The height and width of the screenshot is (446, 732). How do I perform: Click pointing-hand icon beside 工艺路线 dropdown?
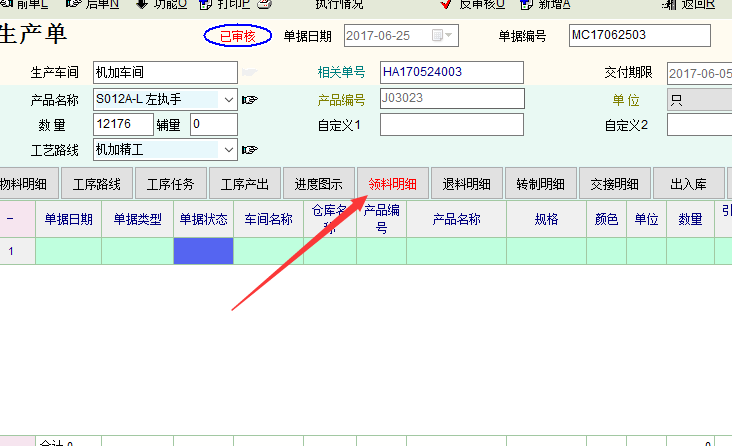(x=250, y=150)
